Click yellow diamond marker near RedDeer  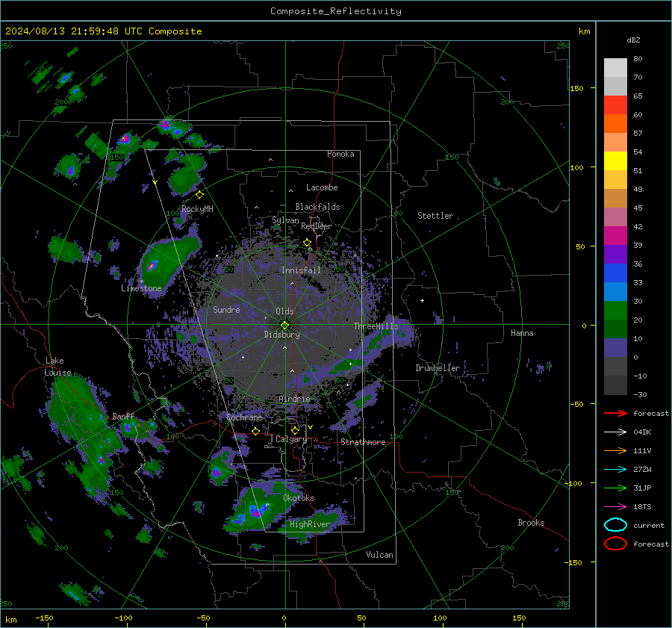pyautogui.click(x=307, y=243)
